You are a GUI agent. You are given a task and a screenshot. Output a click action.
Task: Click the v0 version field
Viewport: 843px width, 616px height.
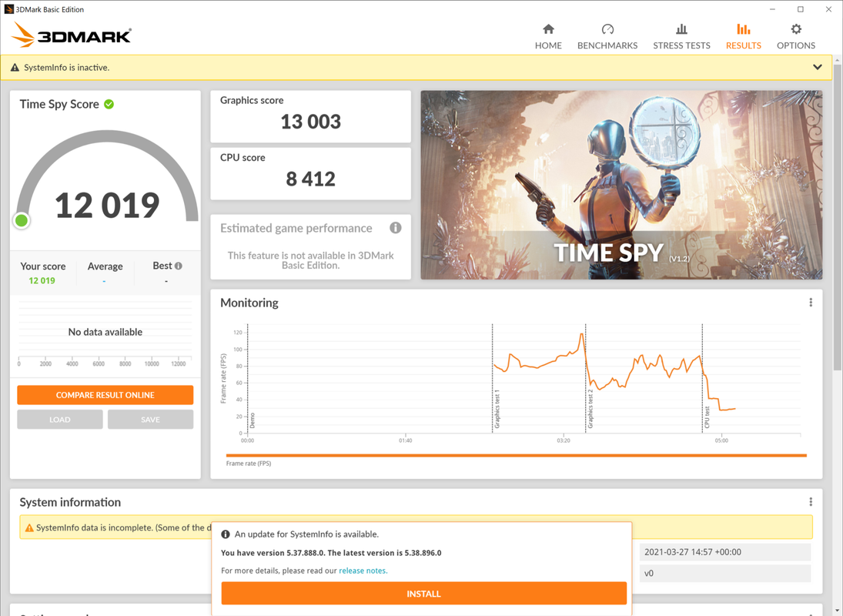[724, 573]
